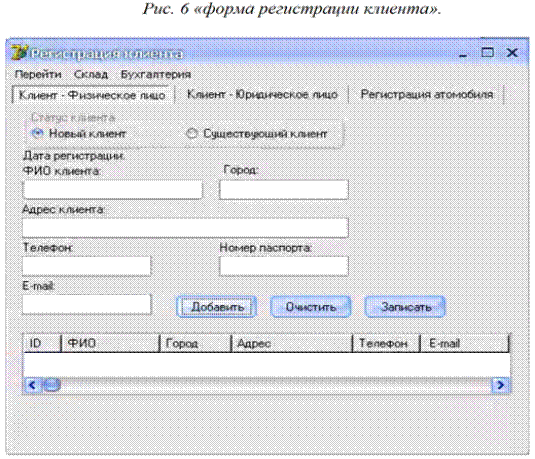Focus the ФИО клиента input field
This screenshot has height=459, width=535.
pos(112,190)
